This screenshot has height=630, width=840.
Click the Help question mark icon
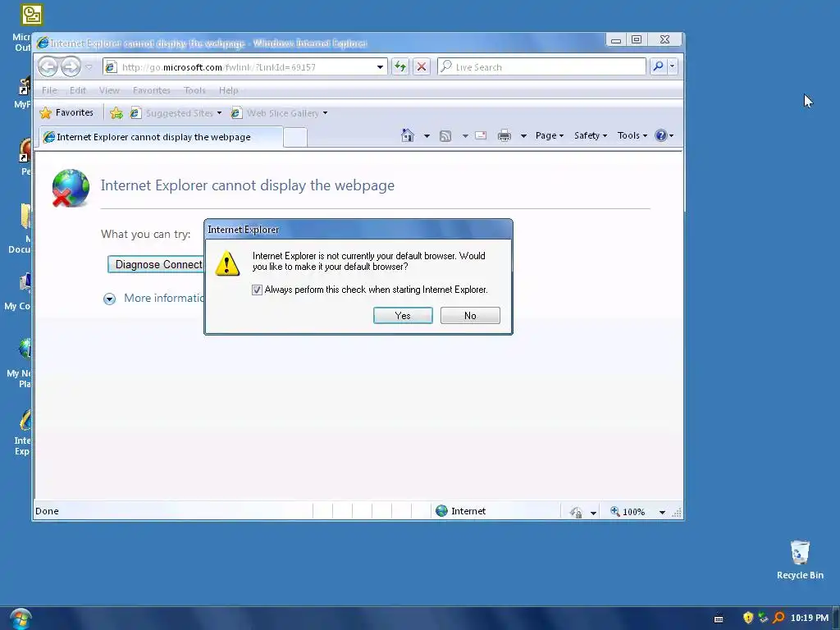(661, 135)
